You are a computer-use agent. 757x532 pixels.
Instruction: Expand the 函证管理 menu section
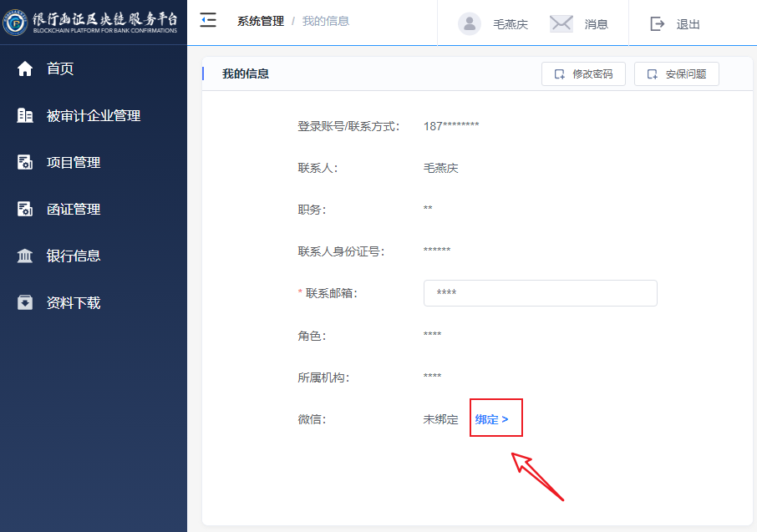coord(74,210)
